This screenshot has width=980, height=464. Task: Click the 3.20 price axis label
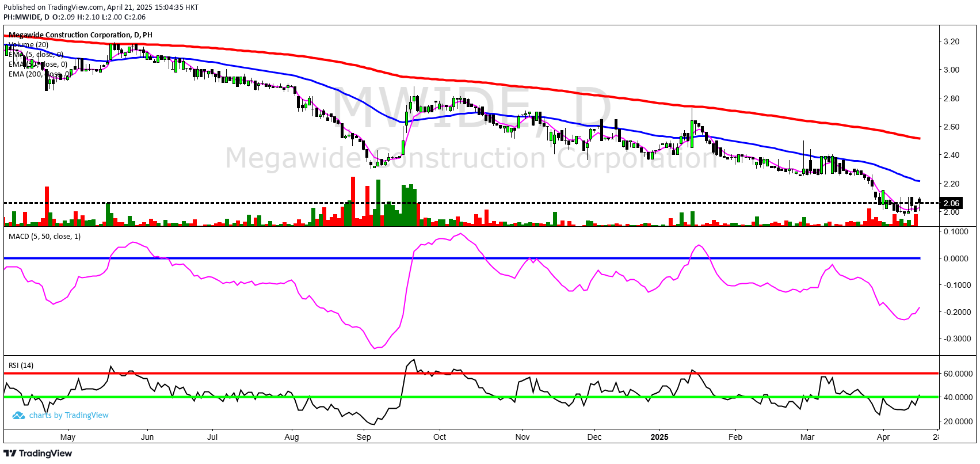(951, 41)
